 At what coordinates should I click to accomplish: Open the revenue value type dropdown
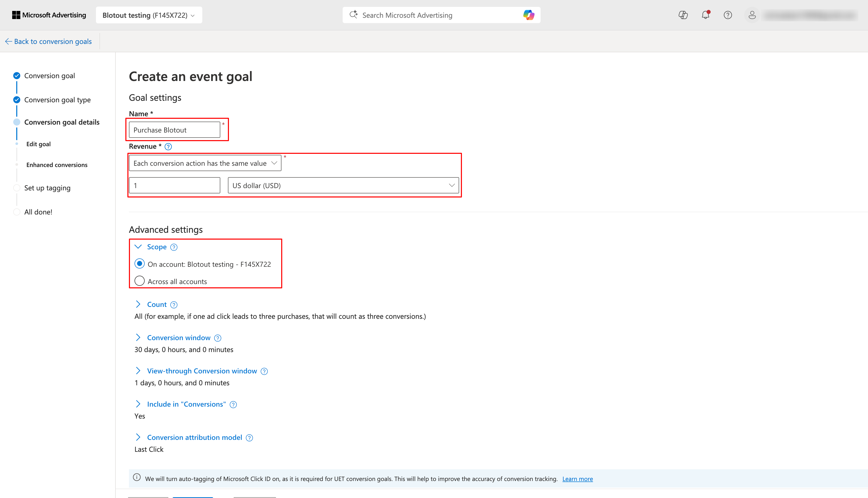[x=205, y=163]
